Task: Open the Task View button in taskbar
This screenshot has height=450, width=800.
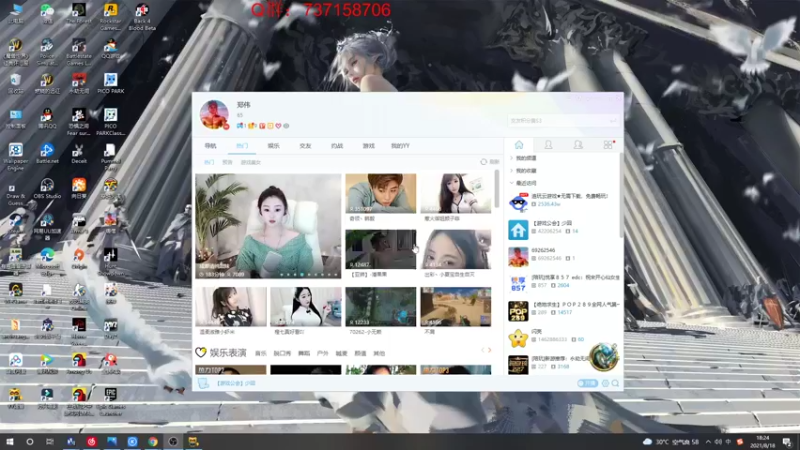Action: [49, 442]
